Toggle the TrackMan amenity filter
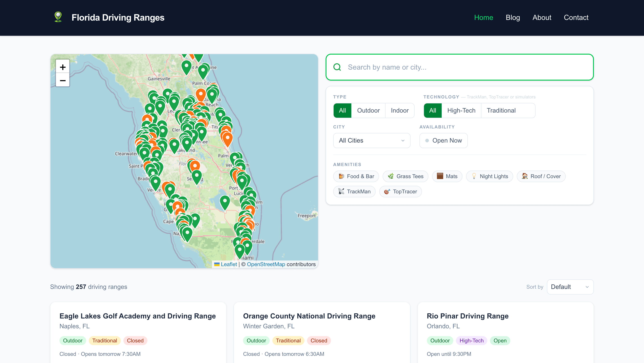Image resolution: width=644 pixels, height=363 pixels. click(x=354, y=191)
